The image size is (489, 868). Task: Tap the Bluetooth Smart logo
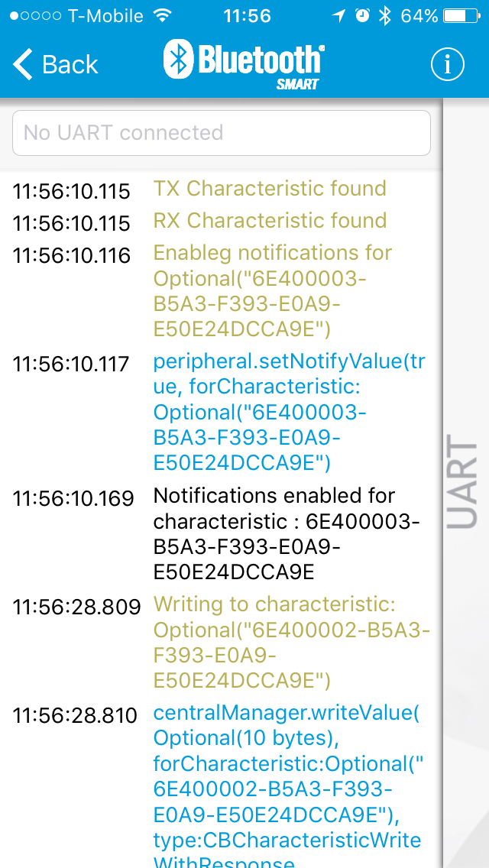tap(244, 63)
